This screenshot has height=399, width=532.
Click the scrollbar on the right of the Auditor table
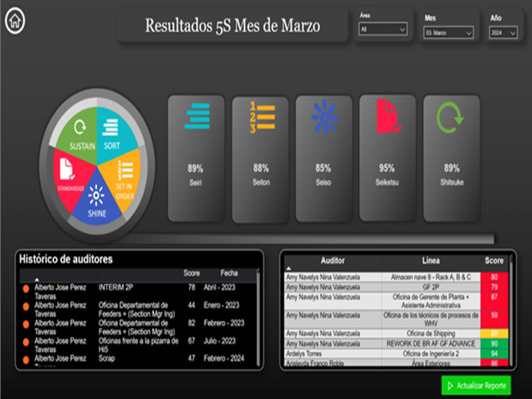coord(512,314)
